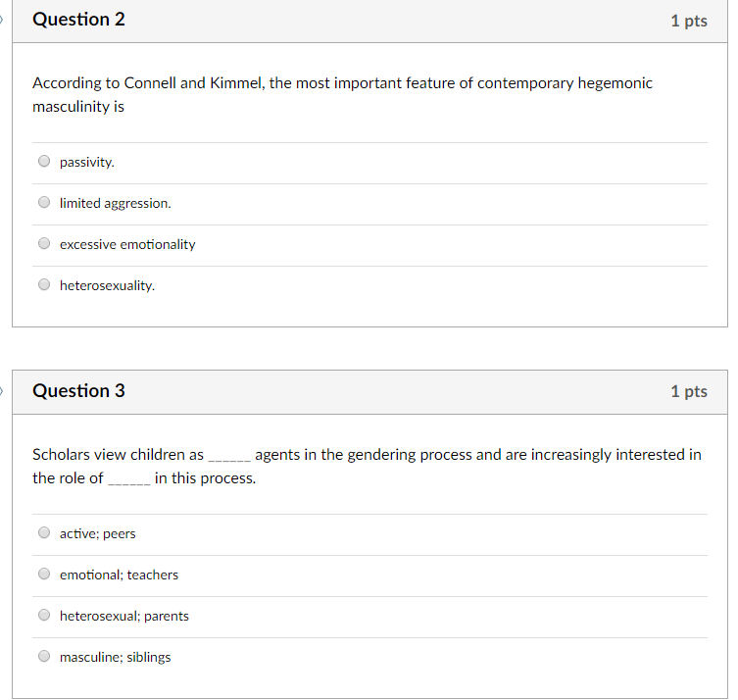Click the 'heterosexuality.' label text
This screenshot has height=700, width=738.
[x=107, y=285]
